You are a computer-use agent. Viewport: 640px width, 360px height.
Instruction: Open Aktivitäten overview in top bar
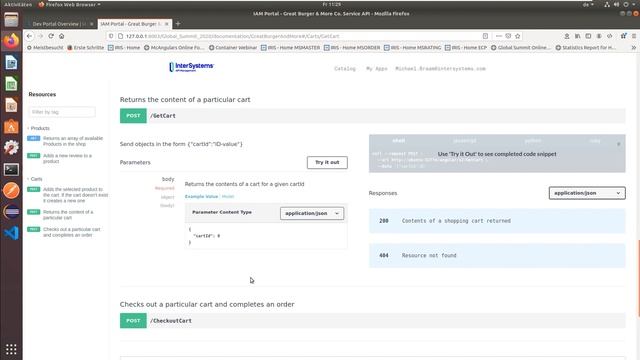coord(18,4)
